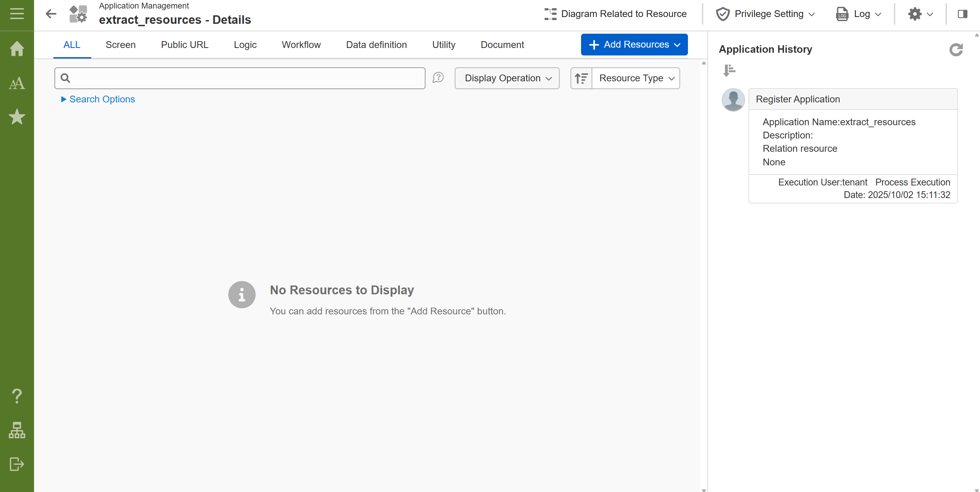980x492 pixels.
Task: Refresh the Application History panel
Action: click(x=955, y=50)
